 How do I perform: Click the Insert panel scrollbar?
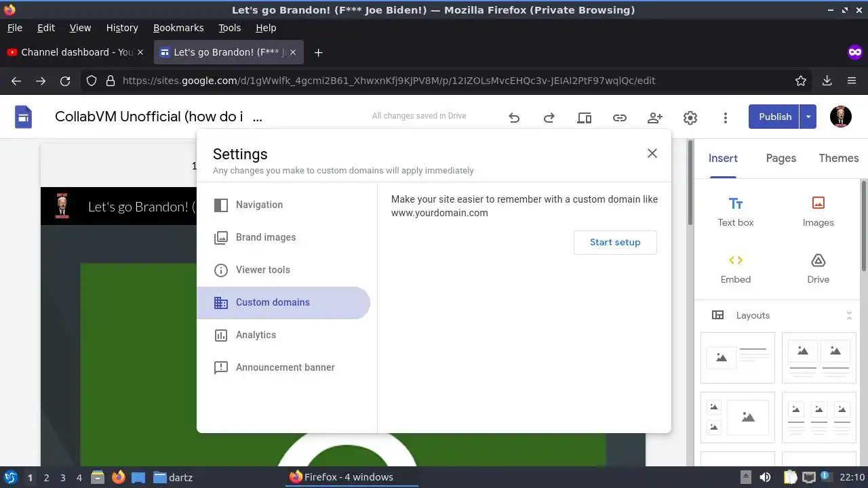(864, 227)
